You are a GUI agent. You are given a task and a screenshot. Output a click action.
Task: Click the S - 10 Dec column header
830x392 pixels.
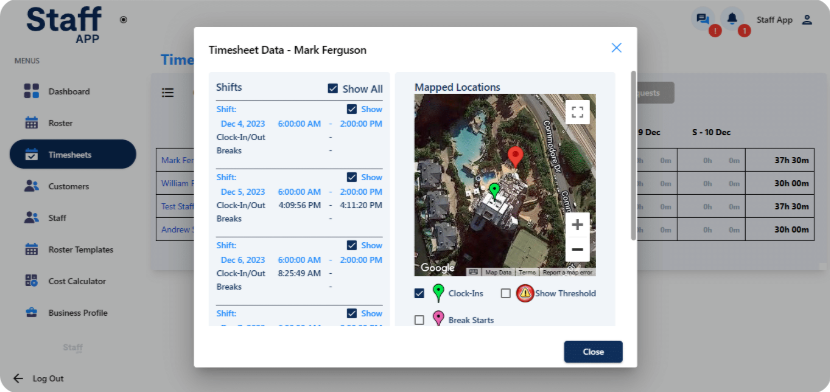(711, 132)
